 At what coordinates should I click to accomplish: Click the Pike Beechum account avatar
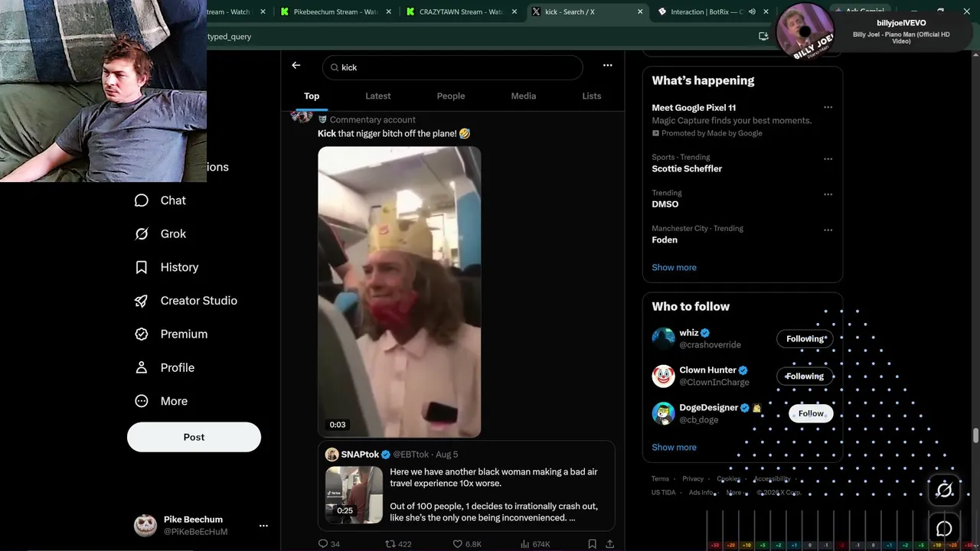(145, 525)
